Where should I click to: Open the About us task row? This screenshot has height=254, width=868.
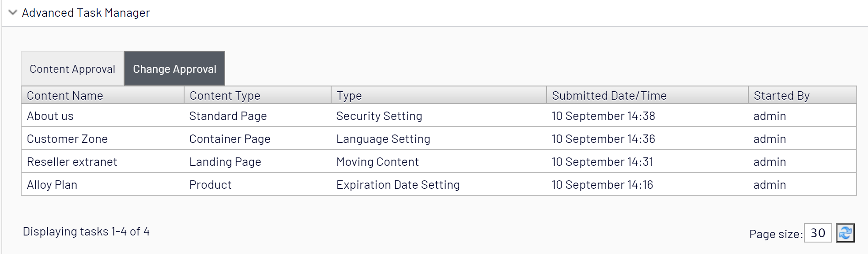(x=50, y=116)
